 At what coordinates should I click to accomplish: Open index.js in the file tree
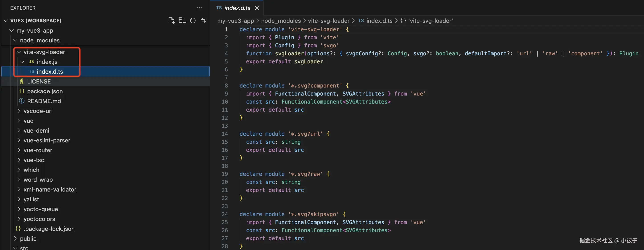tap(47, 62)
